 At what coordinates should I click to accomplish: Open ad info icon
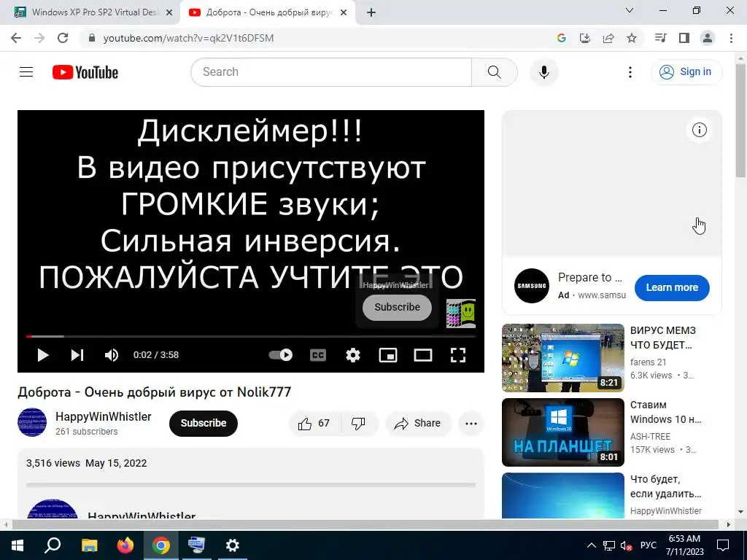699,130
